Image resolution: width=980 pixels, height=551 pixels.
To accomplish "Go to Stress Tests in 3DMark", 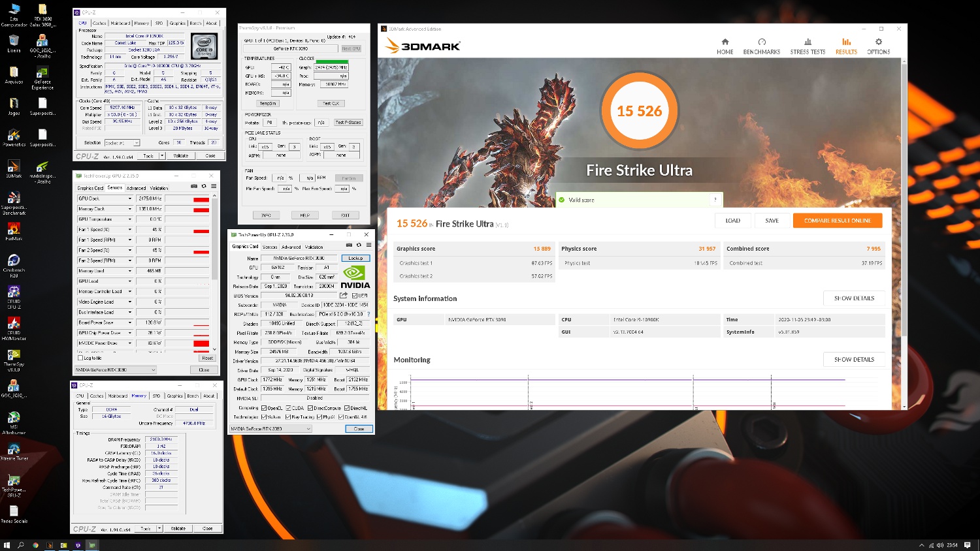I will coord(808,46).
